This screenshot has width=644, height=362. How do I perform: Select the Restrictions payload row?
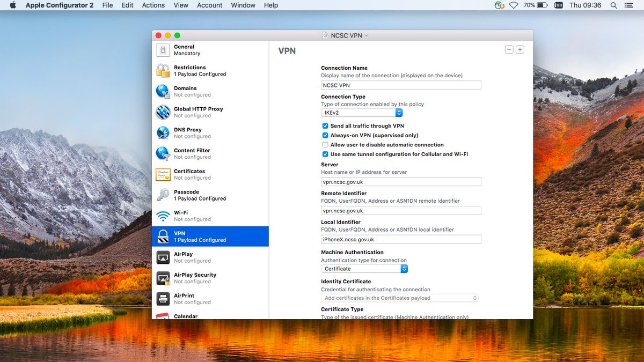pos(210,71)
